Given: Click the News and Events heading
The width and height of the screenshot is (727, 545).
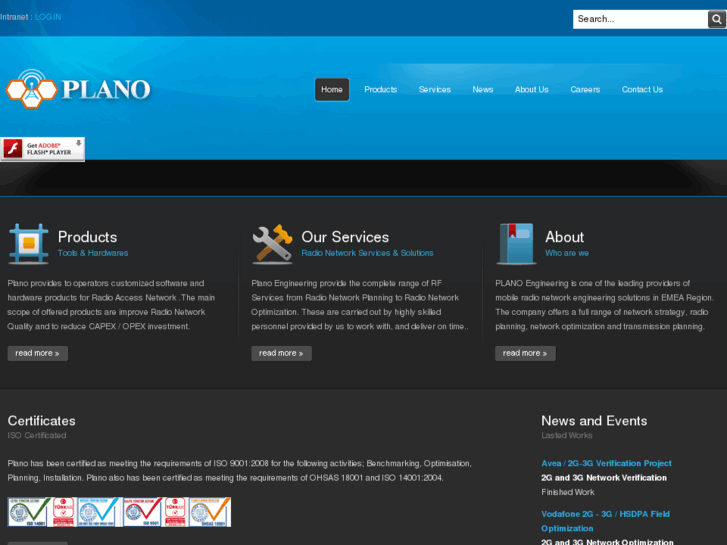Looking at the screenshot, I should pyautogui.click(x=594, y=421).
